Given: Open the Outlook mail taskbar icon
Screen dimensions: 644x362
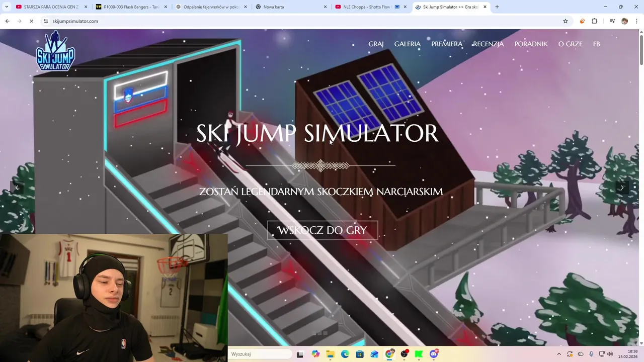Looking at the screenshot, I should click(374, 354).
